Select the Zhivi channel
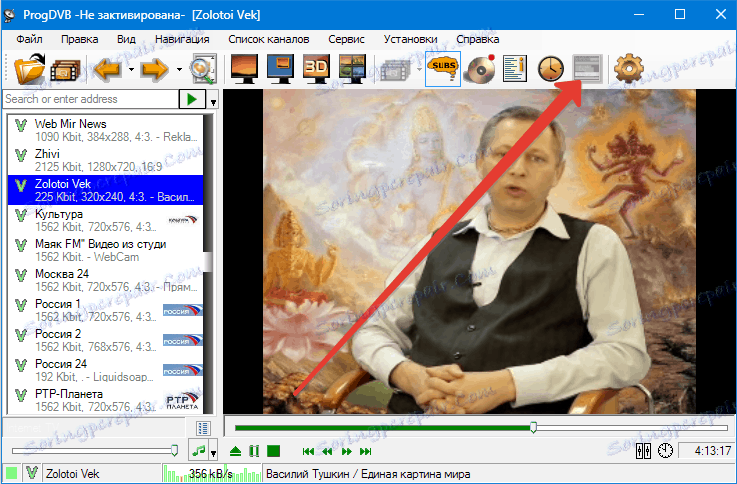Image resolution: width=737 pixels, height=484 pixels. pyautogui.click(x=105, y=160)
